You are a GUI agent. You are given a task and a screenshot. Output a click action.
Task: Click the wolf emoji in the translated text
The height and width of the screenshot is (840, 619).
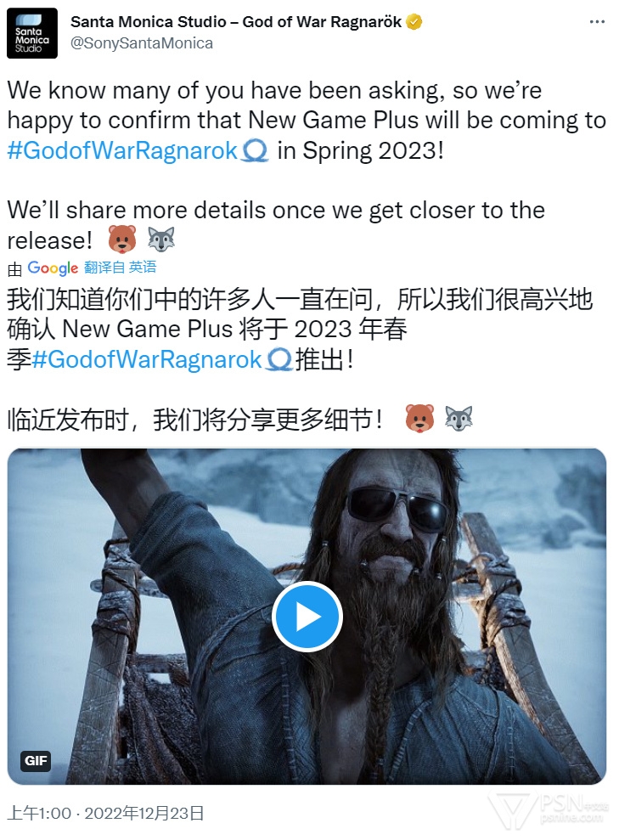[x=459, y=419]
